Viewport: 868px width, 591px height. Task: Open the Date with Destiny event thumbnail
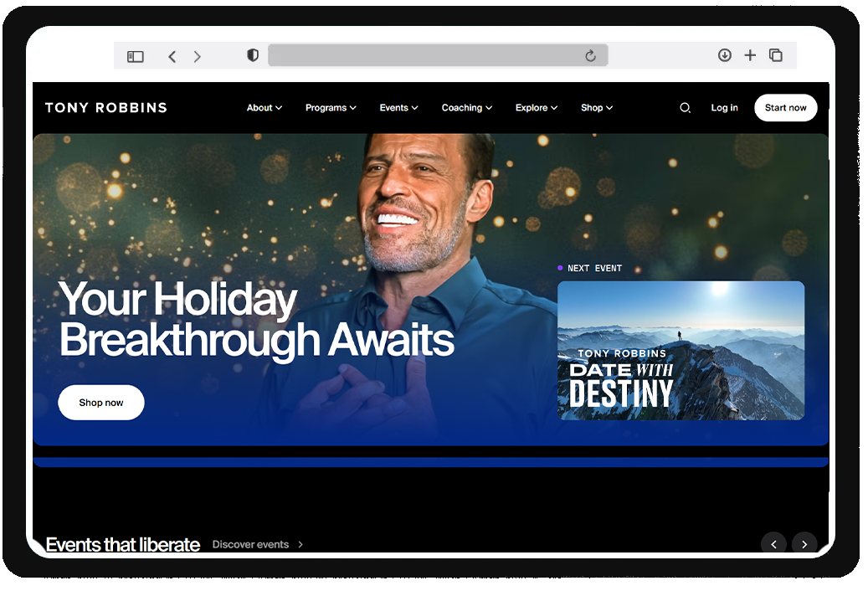coord(681,350)
